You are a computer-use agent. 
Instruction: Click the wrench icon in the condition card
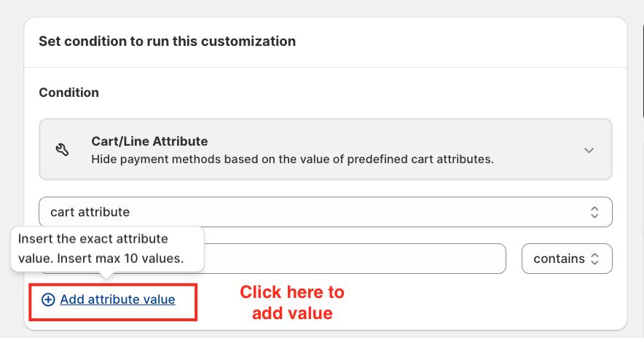point(63,149)
